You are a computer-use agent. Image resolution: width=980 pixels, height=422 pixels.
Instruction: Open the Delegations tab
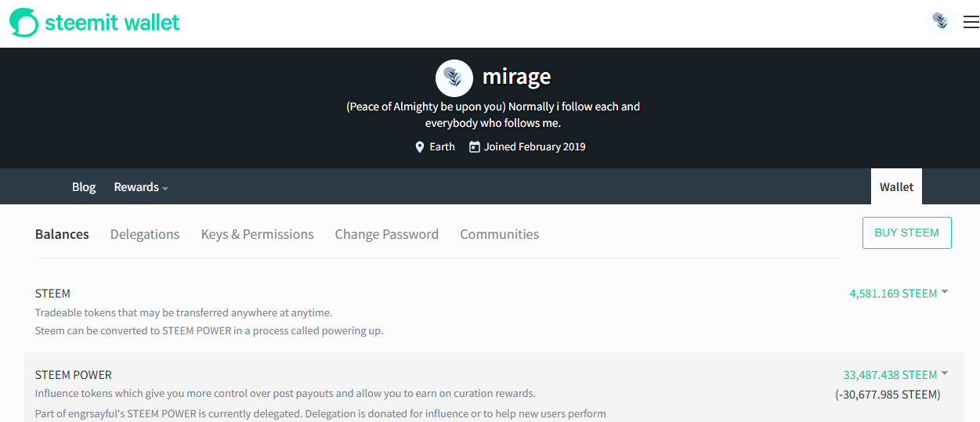tap(145, 234)
